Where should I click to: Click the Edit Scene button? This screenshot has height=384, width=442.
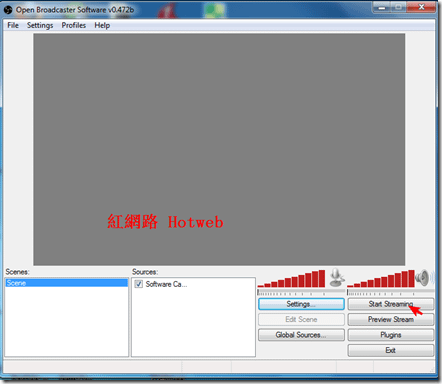(x=301, y=319)
